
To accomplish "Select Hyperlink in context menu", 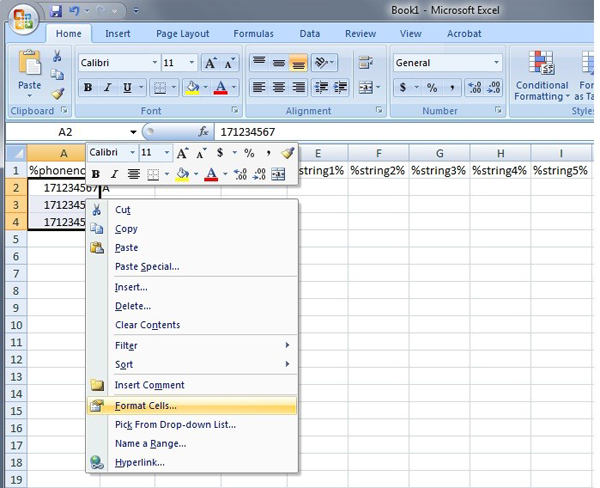I will (192, 462).
